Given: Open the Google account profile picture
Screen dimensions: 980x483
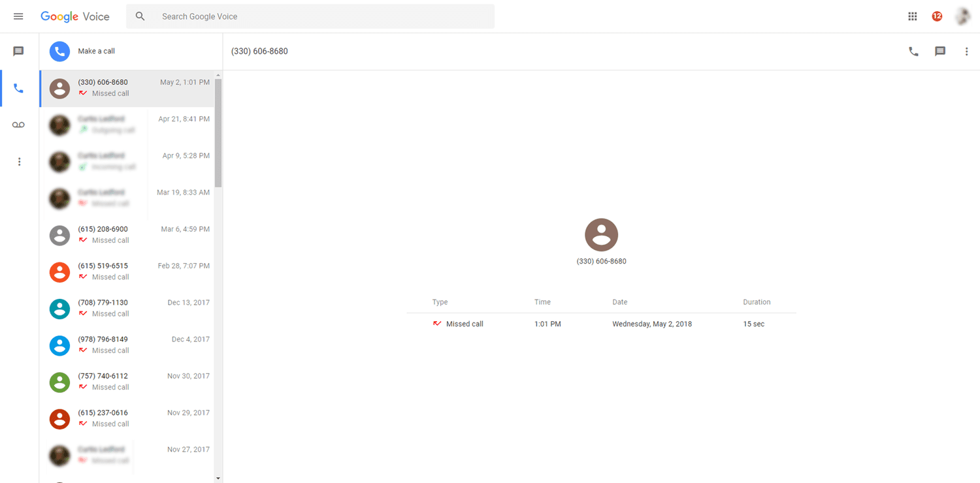Looking at the screenshot, I should 962,16.
